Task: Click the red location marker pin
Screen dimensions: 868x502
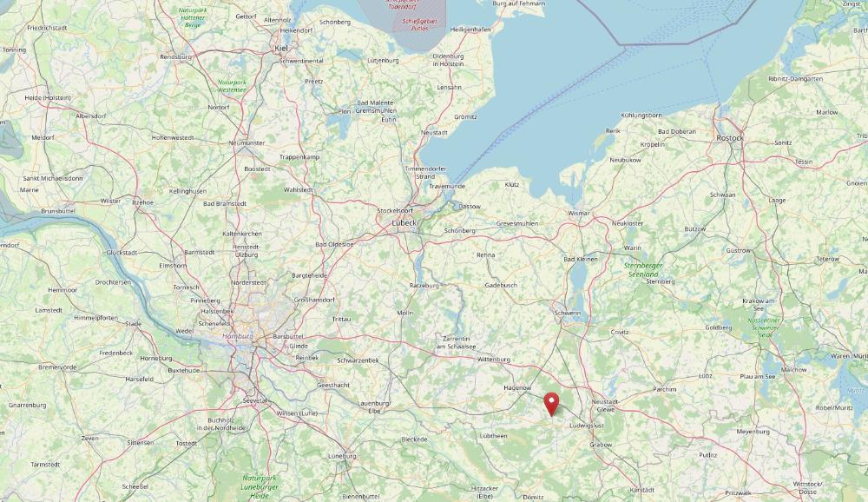Action: (x=551, y=404)
